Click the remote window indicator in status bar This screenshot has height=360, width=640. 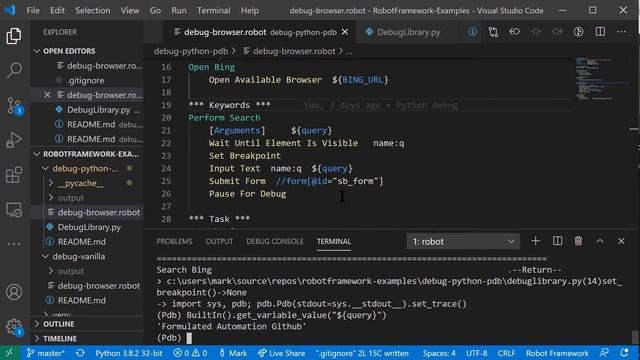click(9, 353)
